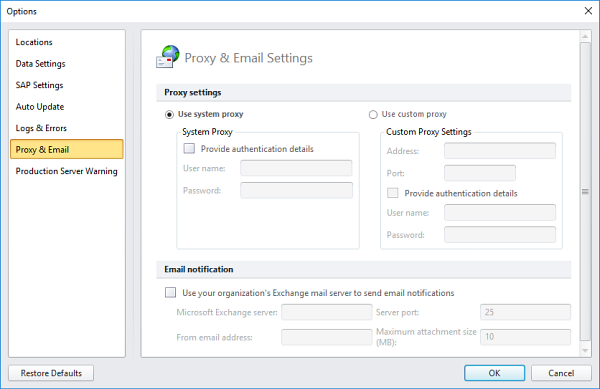
Task: Click the System Proxy User name field
Action: [x=296, y=168]
